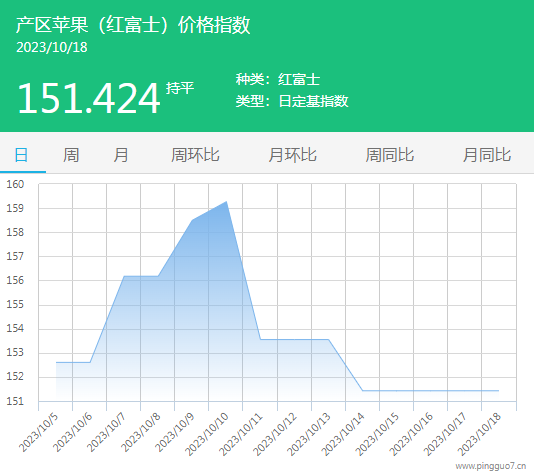Click the 160 y-axis label
The image size is (534, 475).
(15, 184)
